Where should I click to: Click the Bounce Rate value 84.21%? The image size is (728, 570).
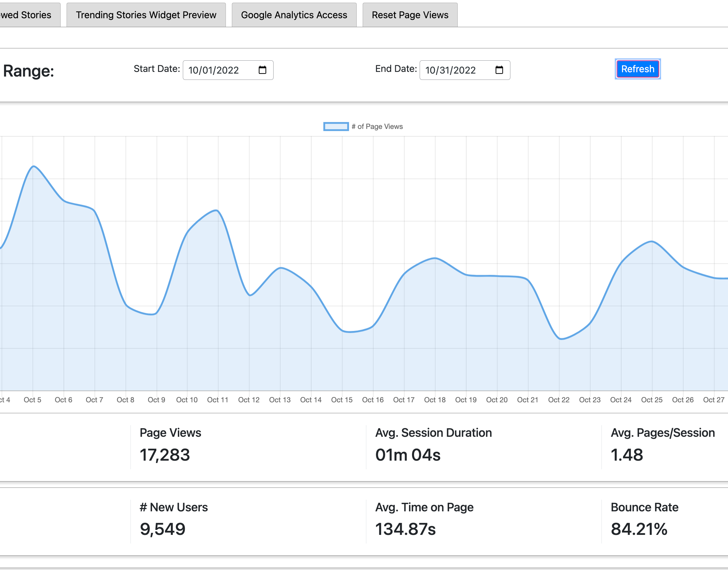click(x=639, y=529)
